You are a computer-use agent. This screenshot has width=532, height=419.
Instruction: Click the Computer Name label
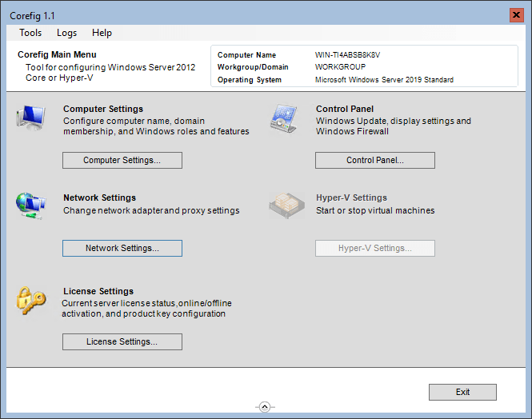tap(246, 55)
